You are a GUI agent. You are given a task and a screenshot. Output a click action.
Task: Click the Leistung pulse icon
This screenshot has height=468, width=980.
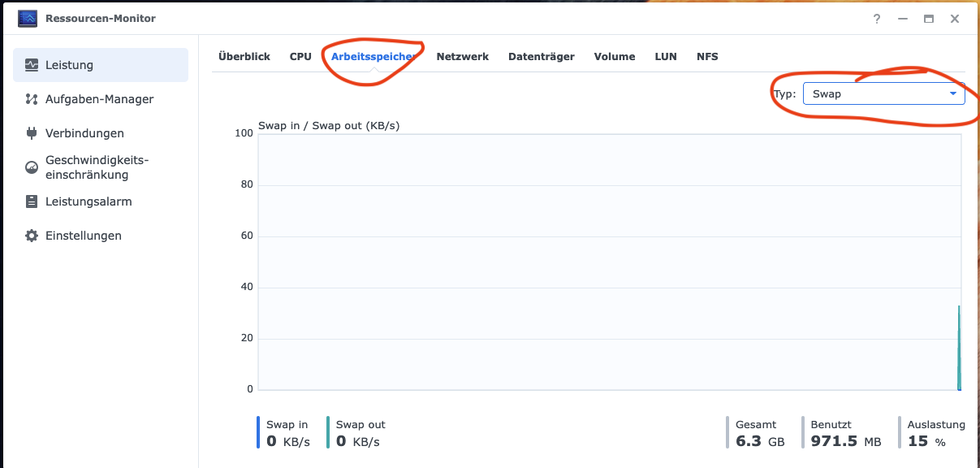coord(32,65)
